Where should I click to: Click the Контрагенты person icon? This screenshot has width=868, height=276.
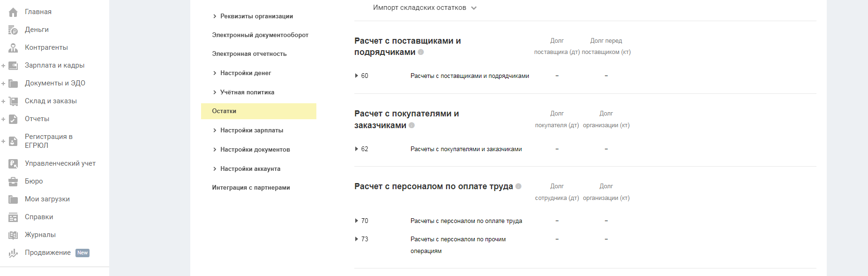coord(13,48)
